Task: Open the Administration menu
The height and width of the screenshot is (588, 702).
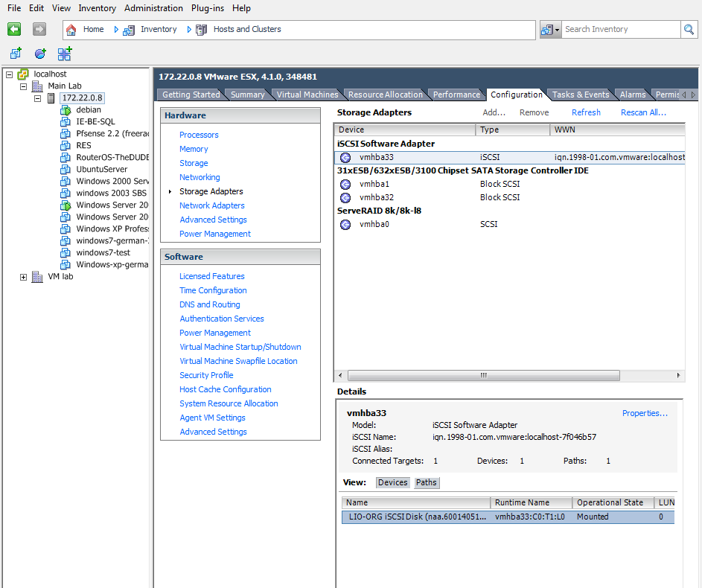Action: pyautogui.click(x=153, y=8)
